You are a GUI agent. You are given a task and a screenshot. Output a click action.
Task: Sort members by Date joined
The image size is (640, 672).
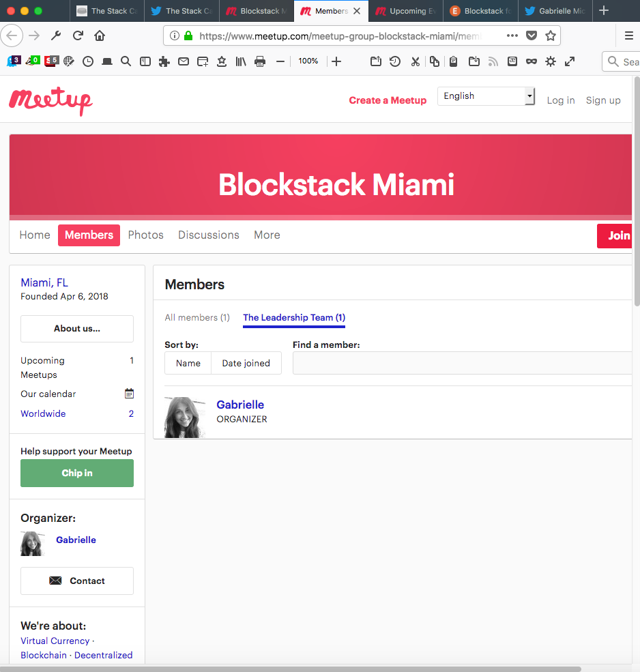246,363
